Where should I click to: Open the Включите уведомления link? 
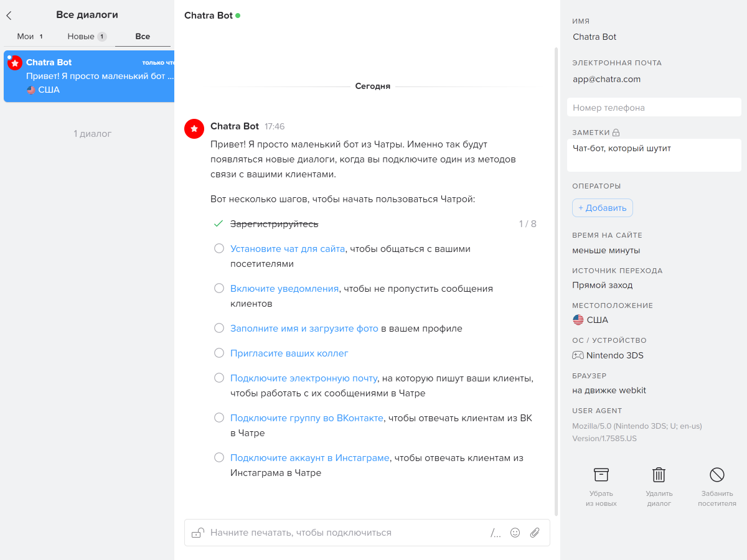tap(284, 288)
